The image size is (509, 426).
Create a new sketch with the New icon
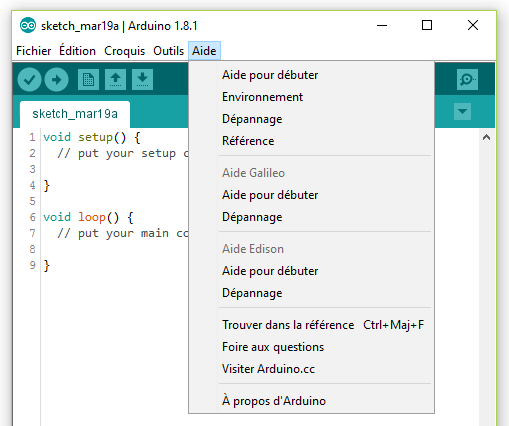(x=88, y=80)
